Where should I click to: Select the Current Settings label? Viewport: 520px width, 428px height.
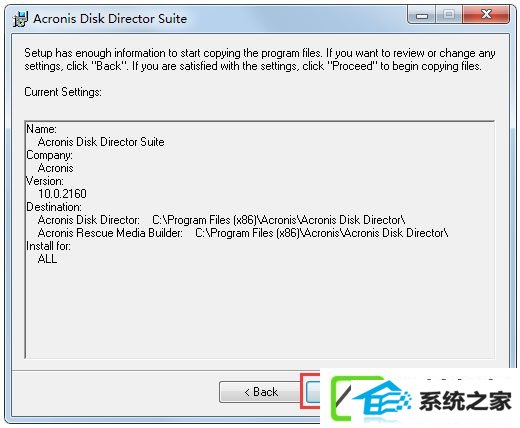pyautogui.click(x=63, y=92)
